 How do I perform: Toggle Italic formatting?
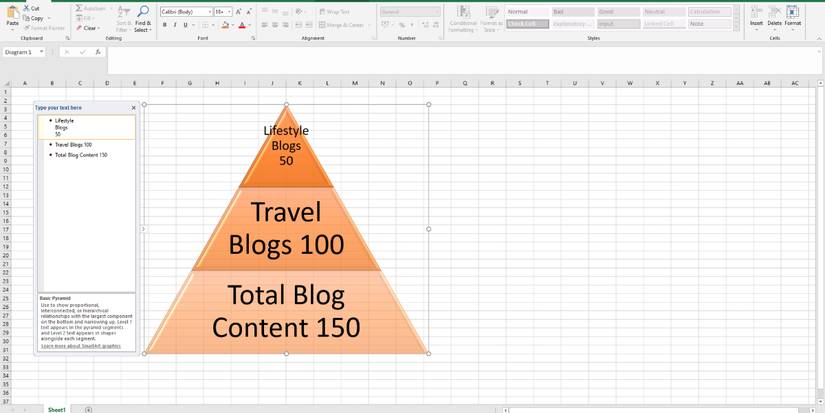coord(175,25)
